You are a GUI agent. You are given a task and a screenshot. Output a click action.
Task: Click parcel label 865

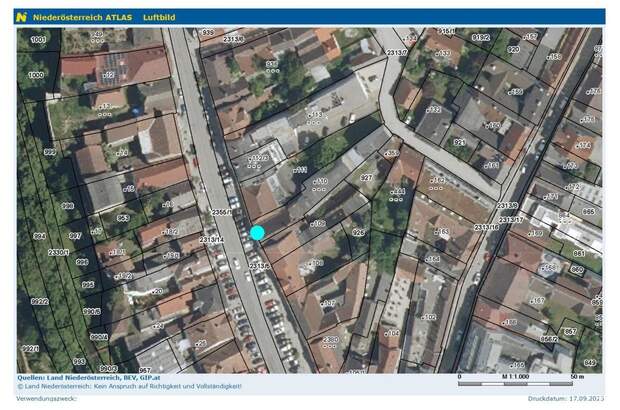point(587,211)
